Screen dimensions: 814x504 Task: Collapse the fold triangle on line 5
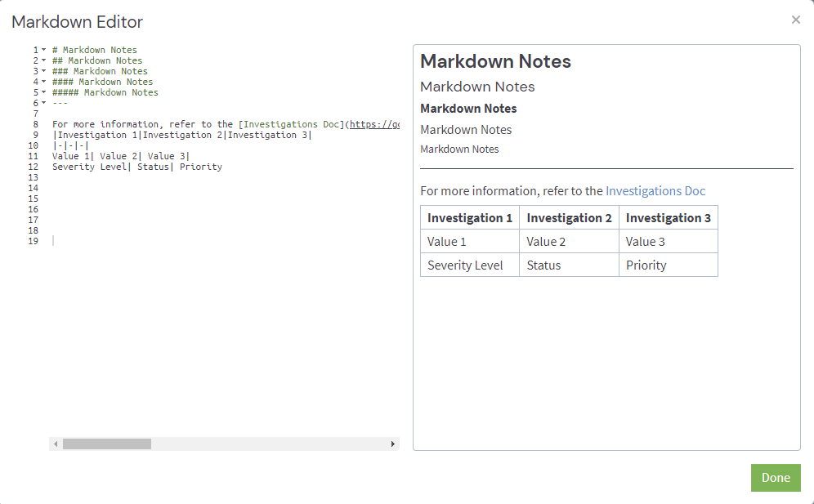tap(44, 91)
